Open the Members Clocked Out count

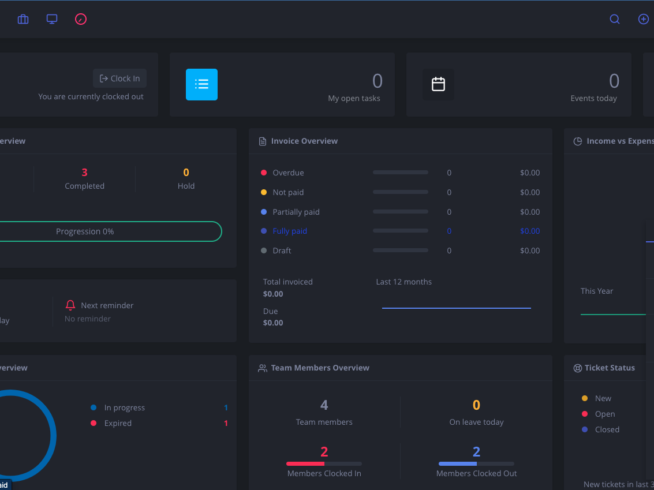point(476,452)
